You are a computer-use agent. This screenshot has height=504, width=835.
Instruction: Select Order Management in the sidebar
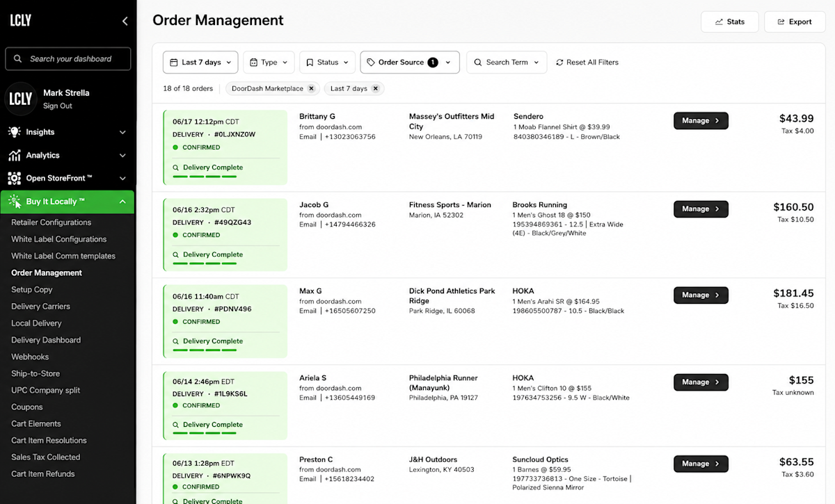click(47, 273)
